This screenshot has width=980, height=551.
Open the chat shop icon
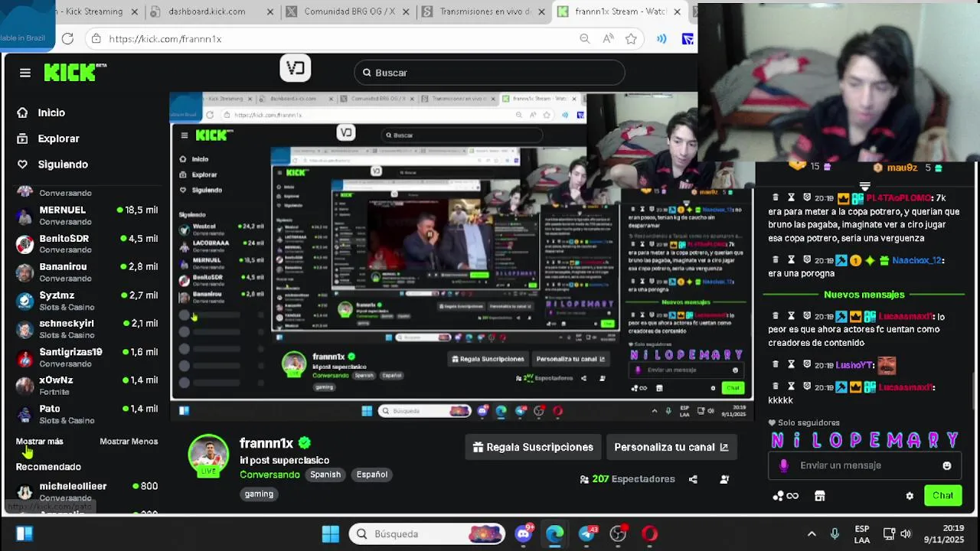[819, 496]
